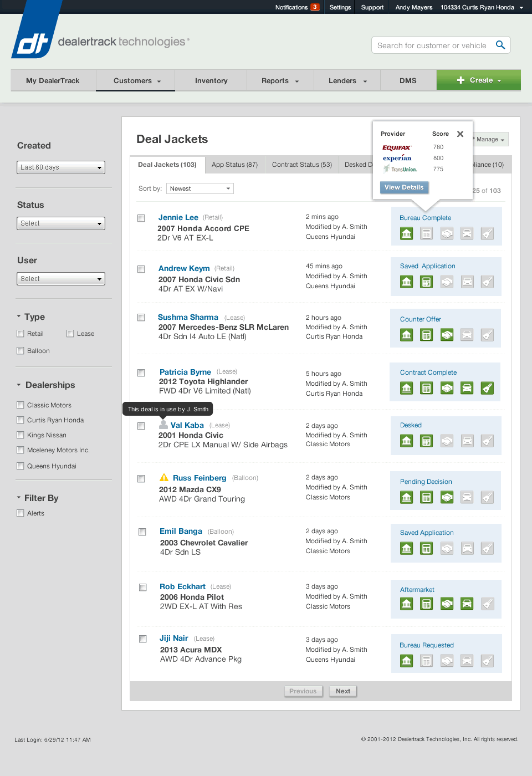Open the Counter Offer status link

tap(421, 319)
